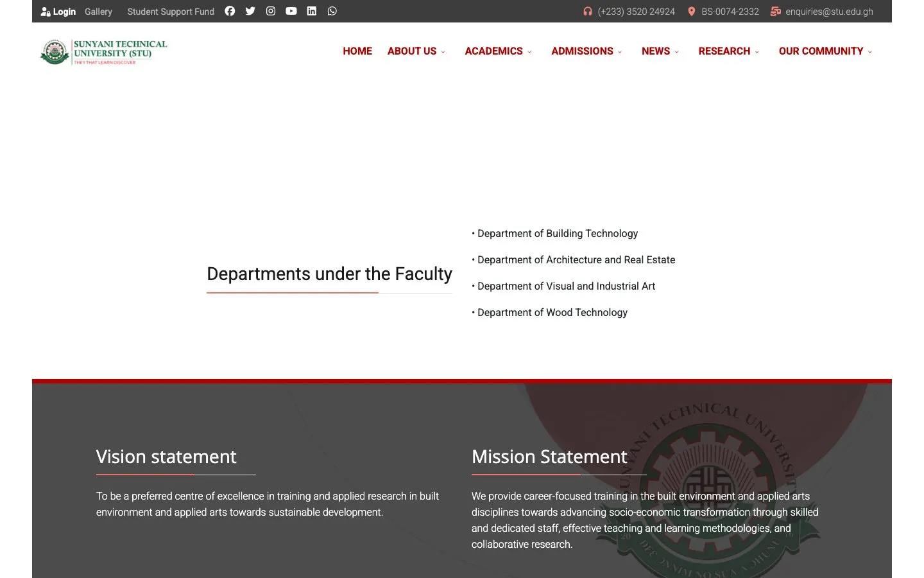
Task: Click the Departments under the Faculty heading
Action: click(x=329, y=274)
